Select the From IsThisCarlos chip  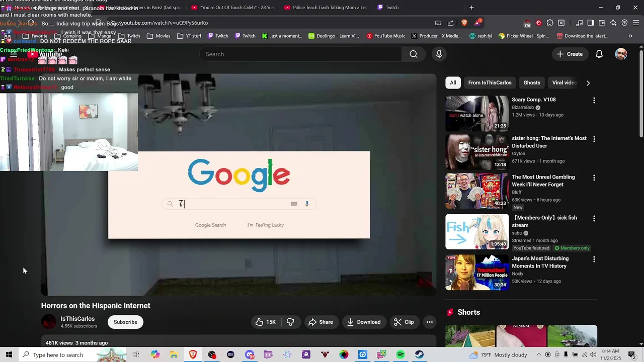490,83
